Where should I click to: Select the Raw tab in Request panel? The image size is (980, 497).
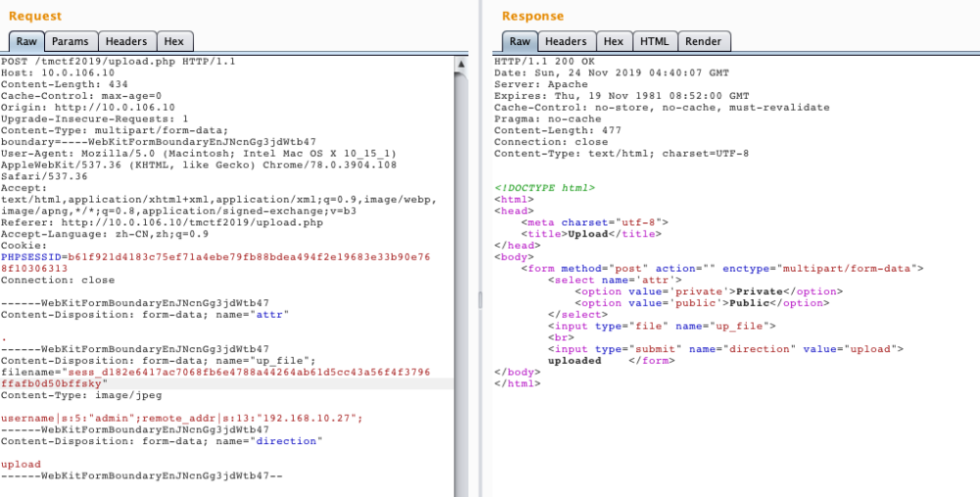26,41
